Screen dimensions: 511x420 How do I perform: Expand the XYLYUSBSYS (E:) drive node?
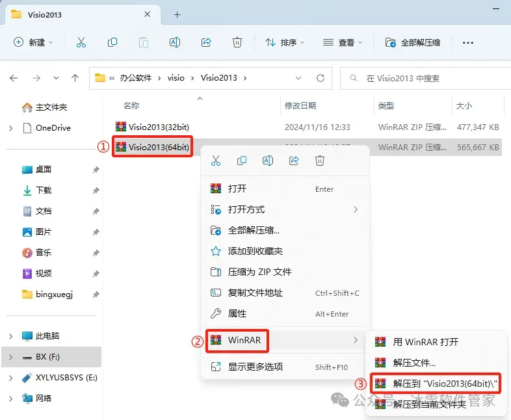coord(11,378)
